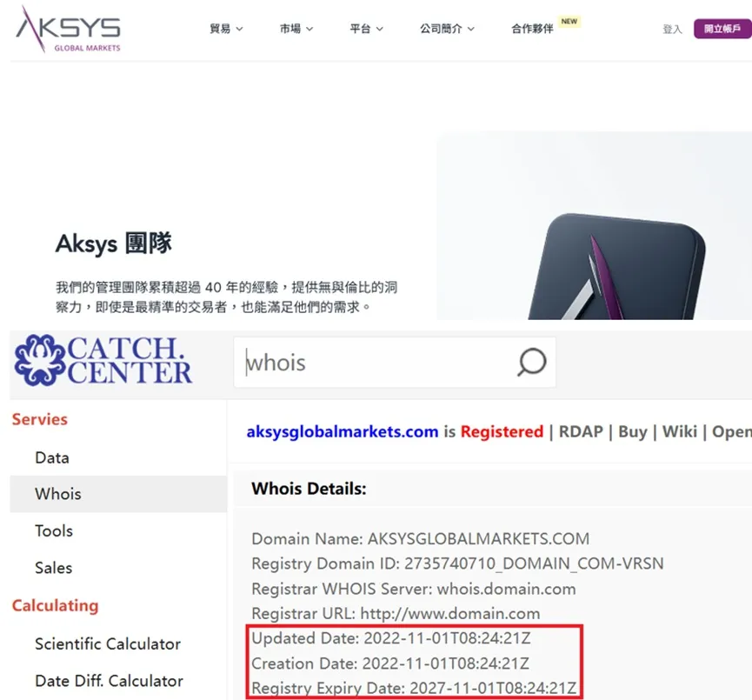Click the 'Registry Domain ID' line
This screenshot has height=700, width=752.
pyautogui.click(x=457, y=563)
